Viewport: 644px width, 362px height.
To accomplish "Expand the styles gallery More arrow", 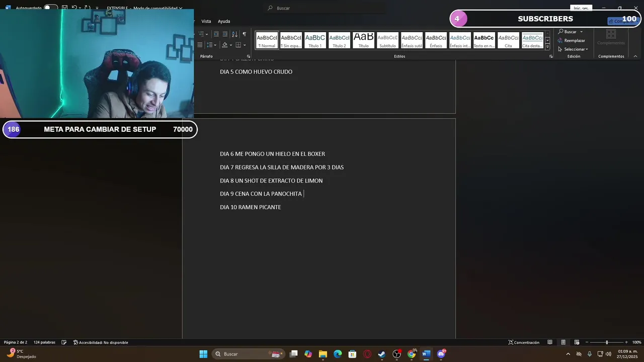I will tap(547, 47).
